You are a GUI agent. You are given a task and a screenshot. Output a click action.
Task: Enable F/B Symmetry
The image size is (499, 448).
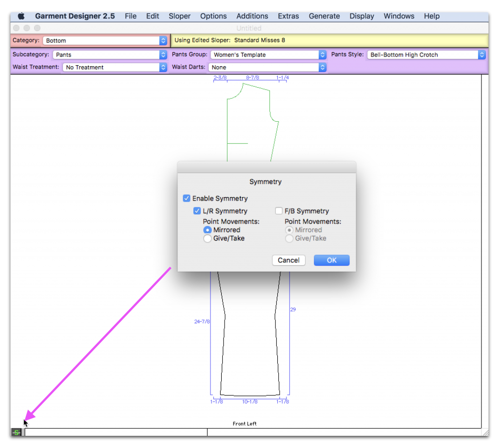pos(279,211)
